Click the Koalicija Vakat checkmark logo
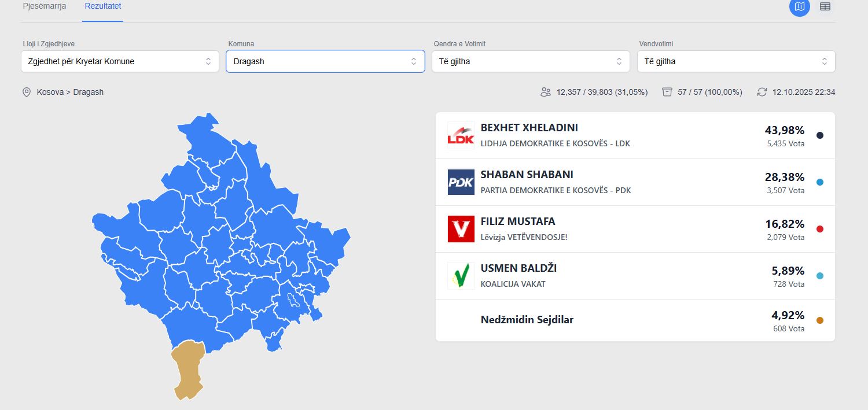The width and height of the screenshot is (868, 410). pos(461,276)
